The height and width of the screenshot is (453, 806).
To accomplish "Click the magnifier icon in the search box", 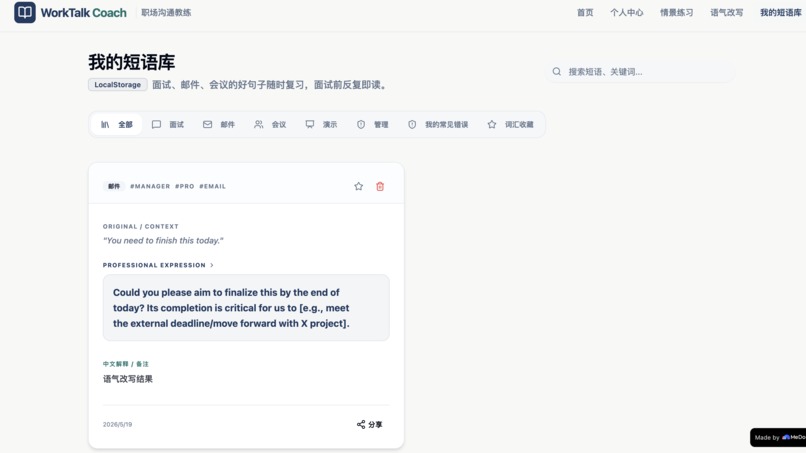I will click(x=557, y=71).
